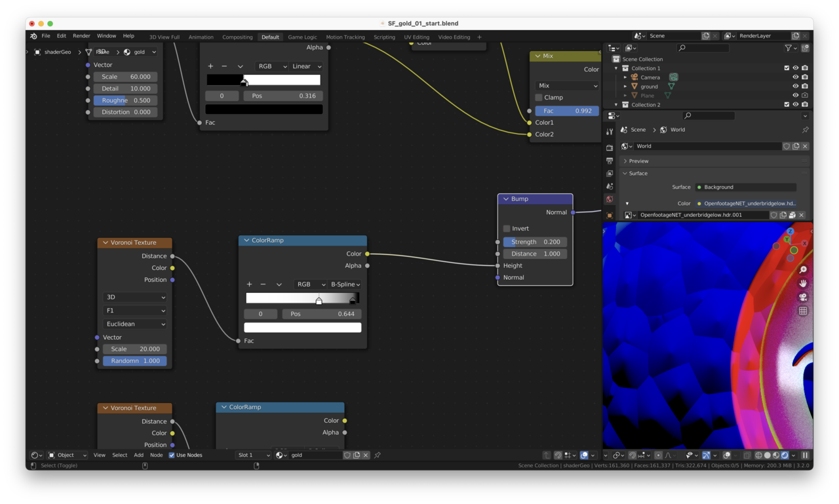The height and width of the screenshot is (504, 839).
Task: Enable the Clamp checkbox in Mix node
Action: pyautogui.click(x=539, y=98)
